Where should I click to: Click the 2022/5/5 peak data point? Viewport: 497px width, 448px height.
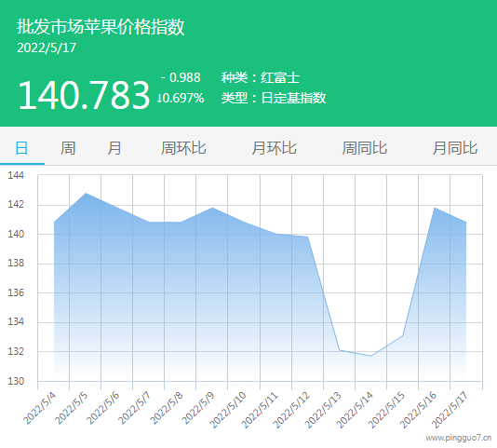click(86, 193)
